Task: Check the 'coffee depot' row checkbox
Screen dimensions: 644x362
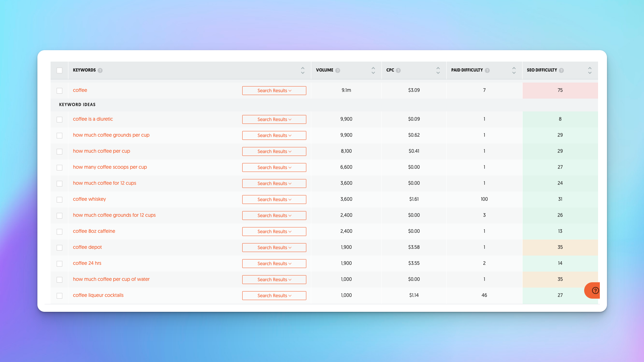Action: 59,248
